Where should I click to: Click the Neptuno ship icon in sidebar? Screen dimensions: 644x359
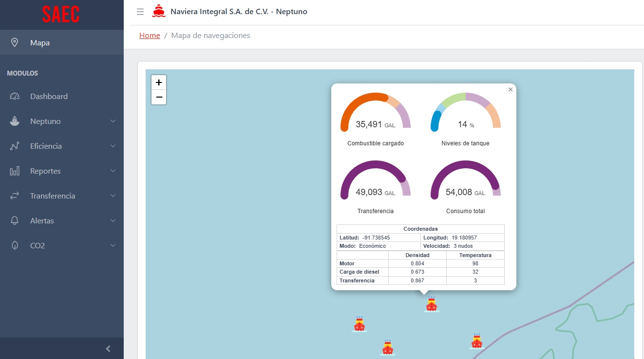click(x=15, y=121)
